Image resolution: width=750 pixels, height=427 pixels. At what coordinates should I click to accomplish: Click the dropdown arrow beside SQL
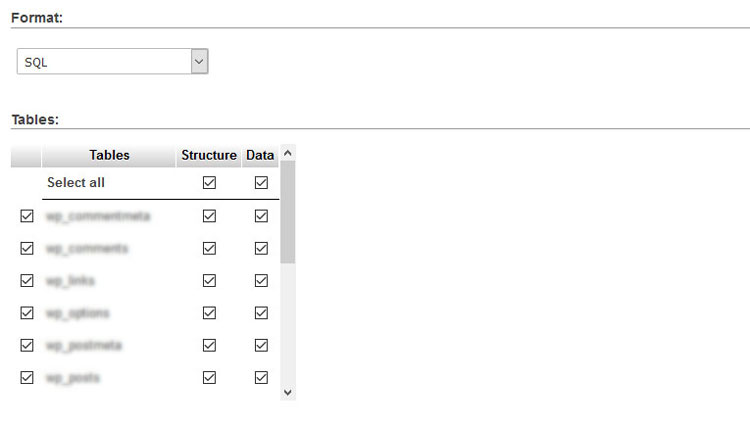tap(199, 62)
